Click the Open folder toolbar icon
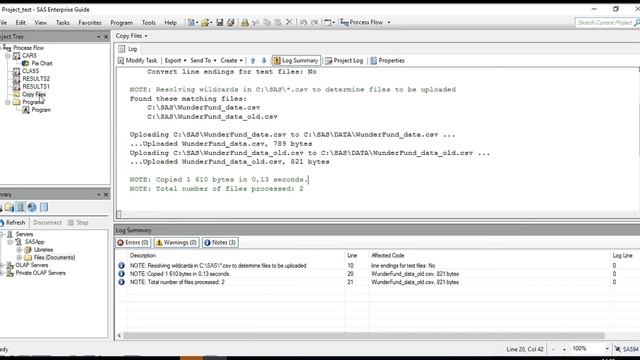 (204, 22)
